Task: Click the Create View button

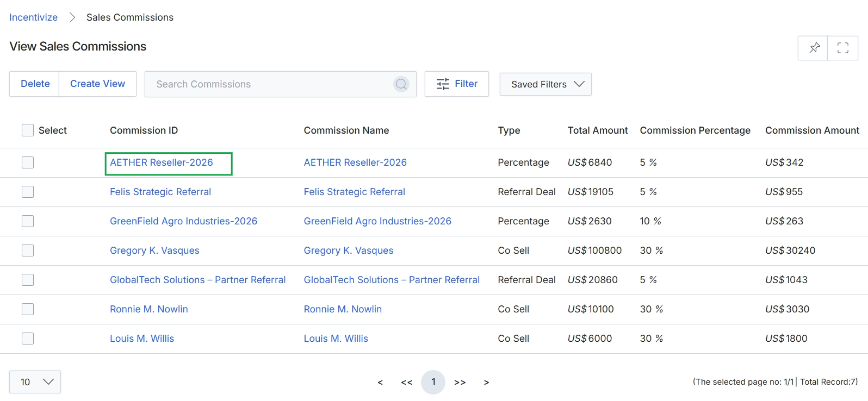Action: 97,84
